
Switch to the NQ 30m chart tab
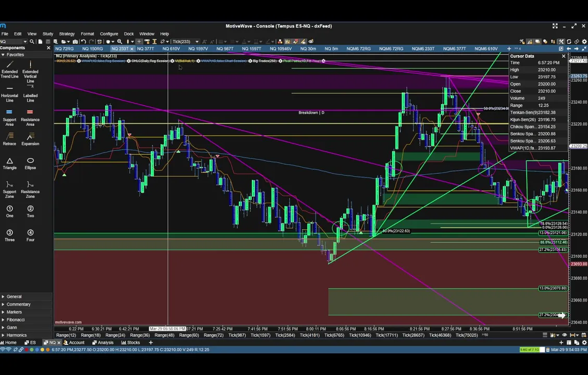tap(308, 49)
